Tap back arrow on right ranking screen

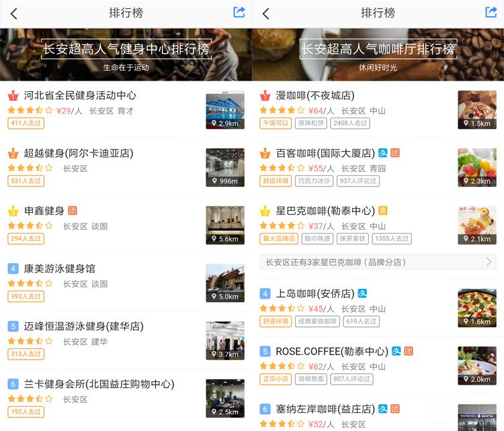click(x=266, y=13)
